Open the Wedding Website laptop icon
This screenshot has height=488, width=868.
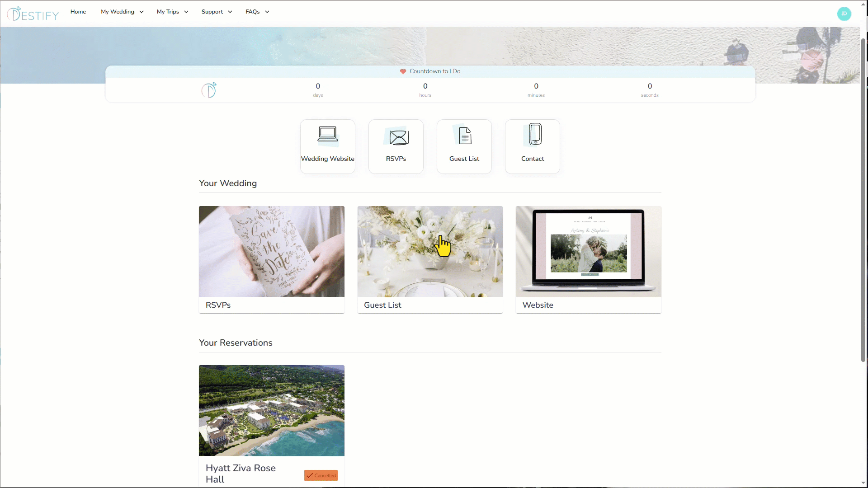point(327,134)
